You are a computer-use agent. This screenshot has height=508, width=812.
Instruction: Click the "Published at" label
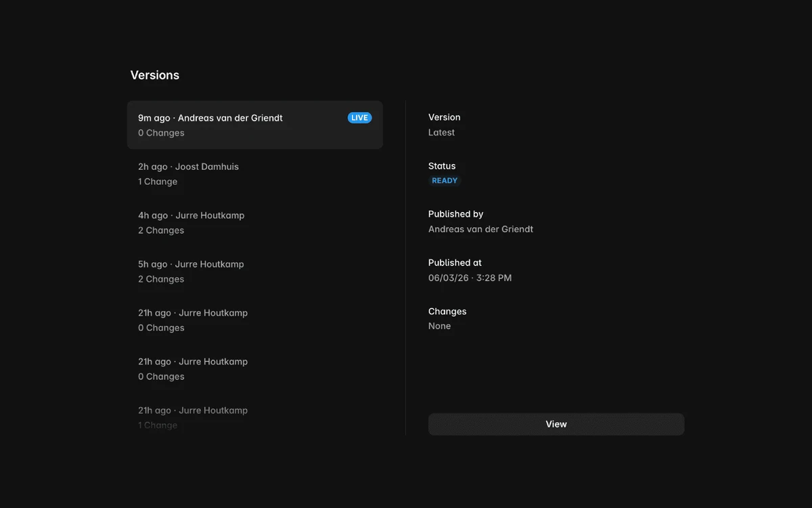point(455,263)
